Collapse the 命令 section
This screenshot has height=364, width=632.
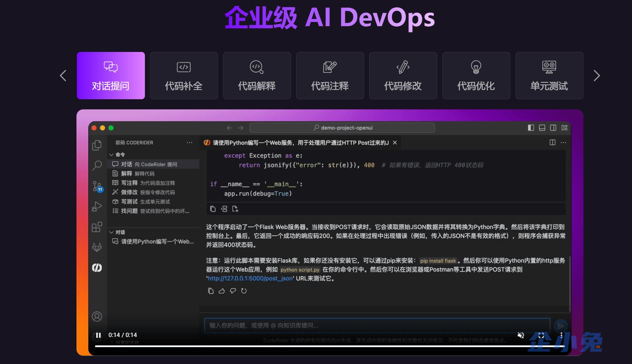click(112, 155)
